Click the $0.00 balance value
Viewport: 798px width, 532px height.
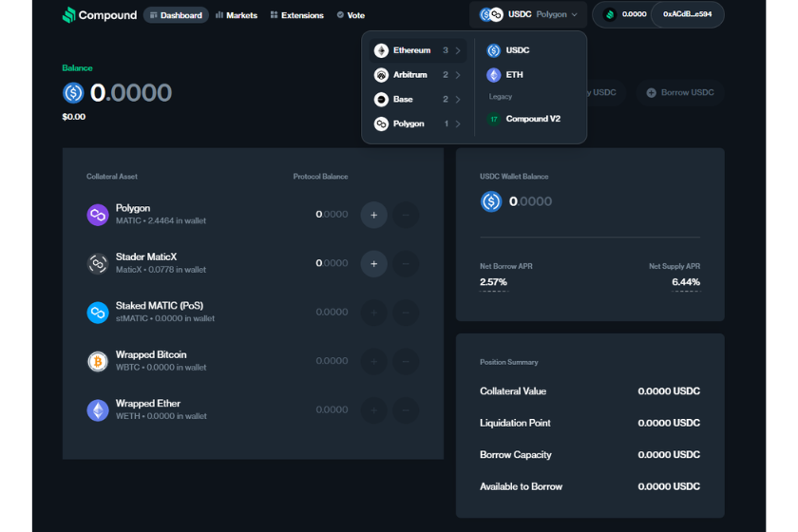(x=74, y=117)
